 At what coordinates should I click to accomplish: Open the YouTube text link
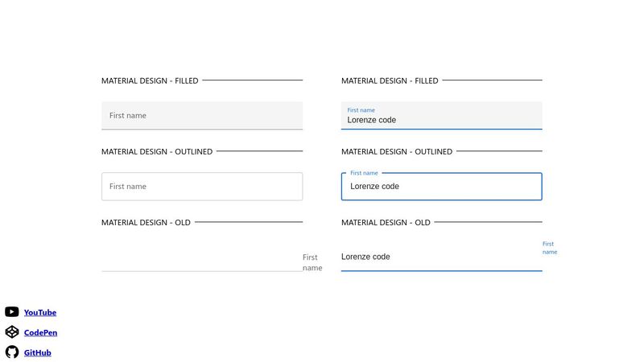click(x=40, y=313)
